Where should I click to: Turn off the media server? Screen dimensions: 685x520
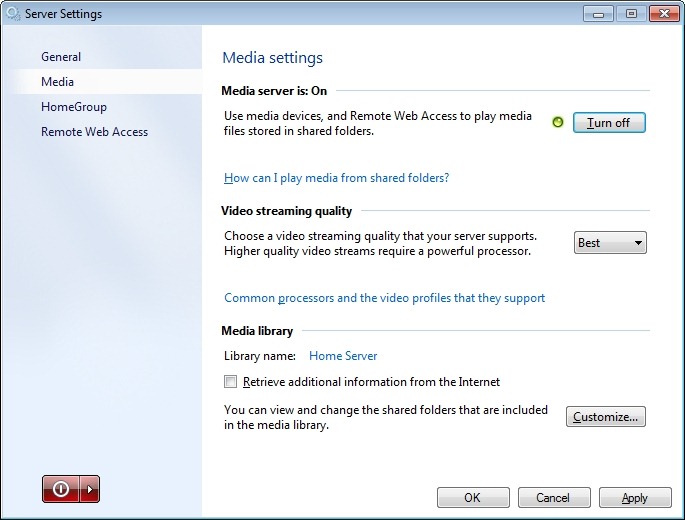(609, 123)
